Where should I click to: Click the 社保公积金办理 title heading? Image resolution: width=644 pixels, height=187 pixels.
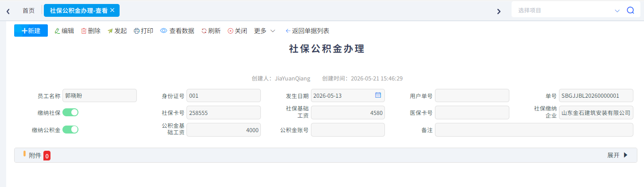327,49
